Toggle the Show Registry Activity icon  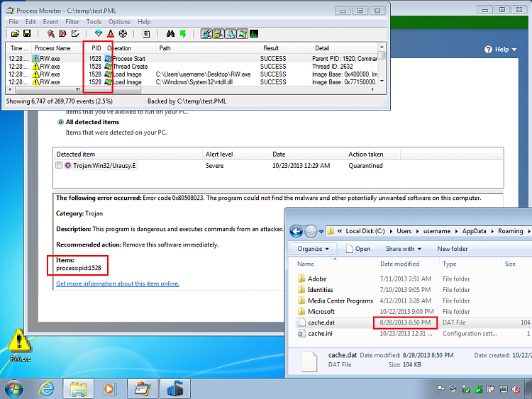206,33
